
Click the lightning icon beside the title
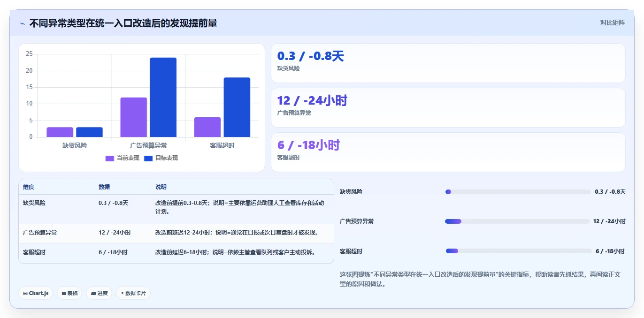coord(22,23)
